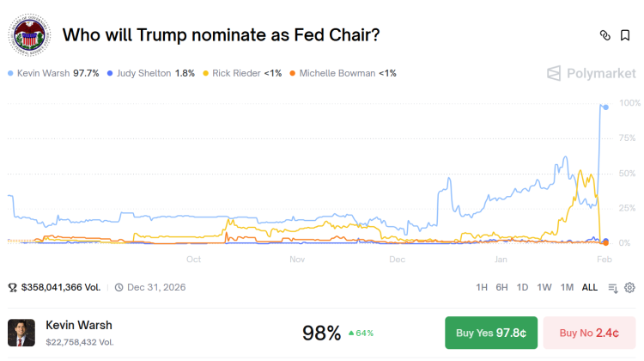Switch the chart to the 1H range
644x361 pixels.
pos(482,287)
